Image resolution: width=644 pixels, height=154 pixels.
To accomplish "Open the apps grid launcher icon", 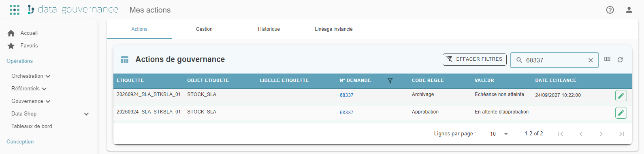I will (15, 10).
